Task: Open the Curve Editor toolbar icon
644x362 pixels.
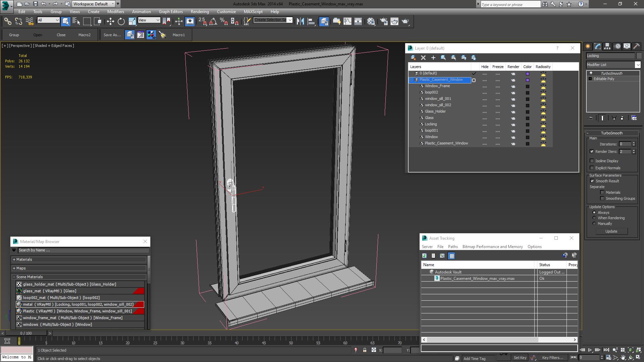Action: click(x=347, y=21)
